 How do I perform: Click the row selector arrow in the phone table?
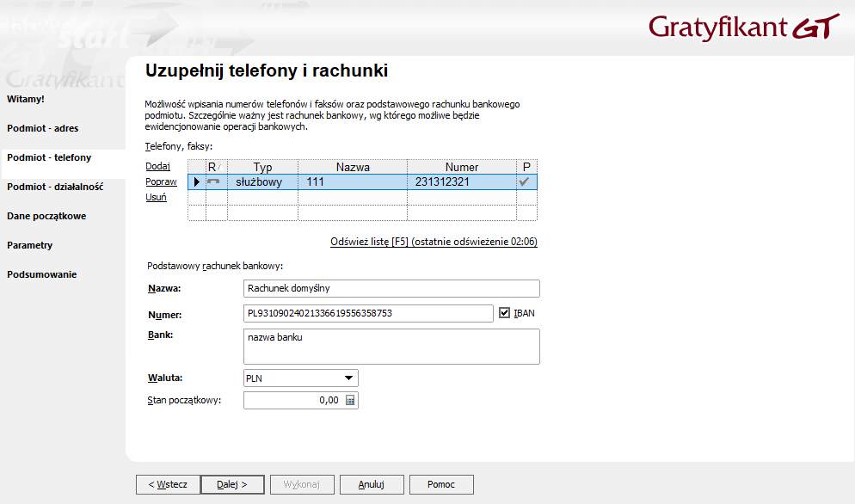[197, 181]
